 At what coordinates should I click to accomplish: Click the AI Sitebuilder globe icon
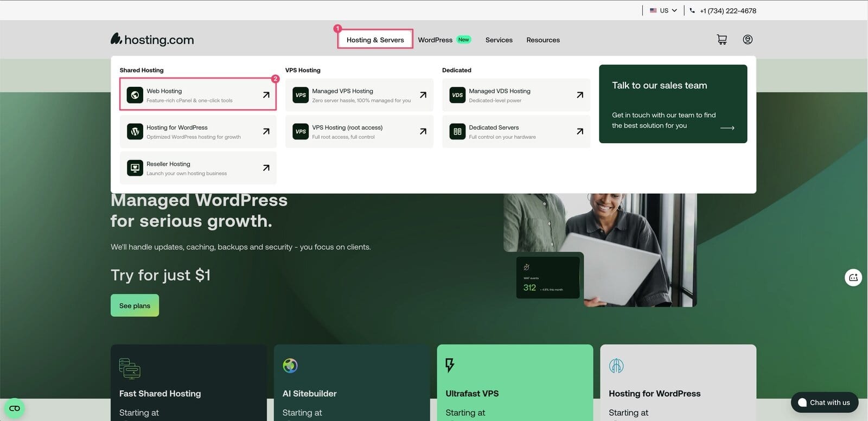click(x=290, y=366)
